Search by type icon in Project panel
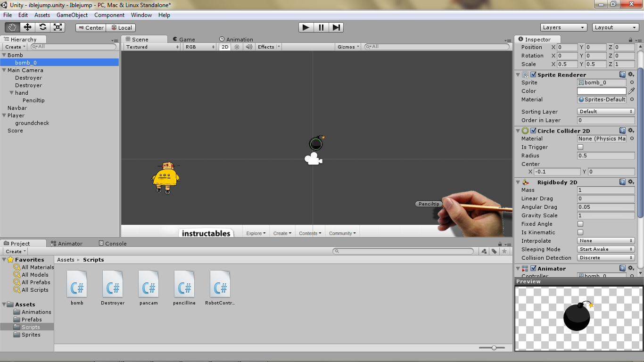The image size is (644, 362). tap(484, 251)
